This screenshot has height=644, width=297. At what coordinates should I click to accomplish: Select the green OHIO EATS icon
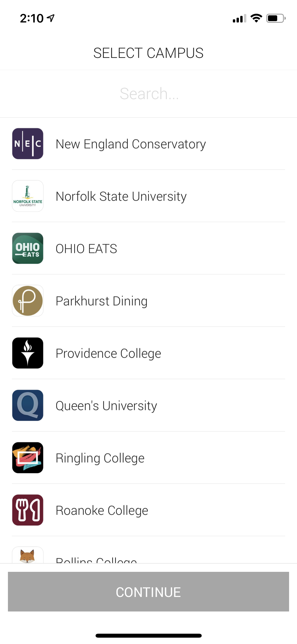pos(28,248)
